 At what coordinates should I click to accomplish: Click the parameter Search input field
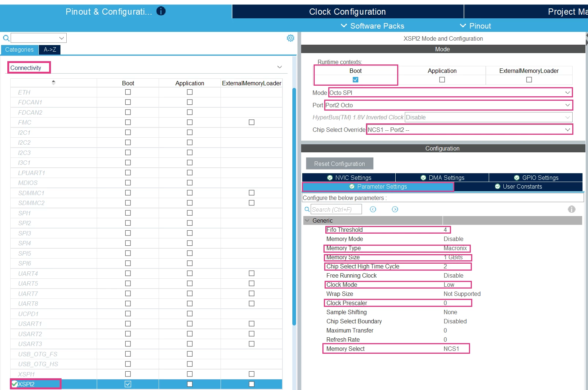click(336, 209)
